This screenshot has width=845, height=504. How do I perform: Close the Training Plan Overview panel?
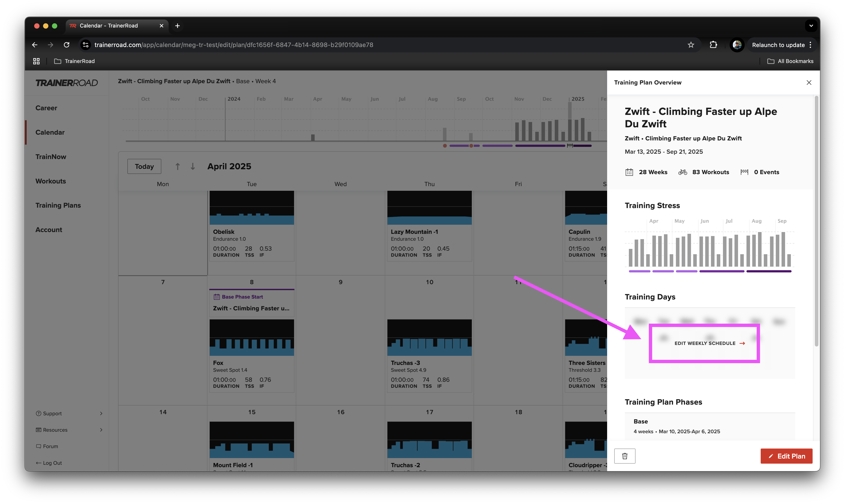click(x=809, y=83)
